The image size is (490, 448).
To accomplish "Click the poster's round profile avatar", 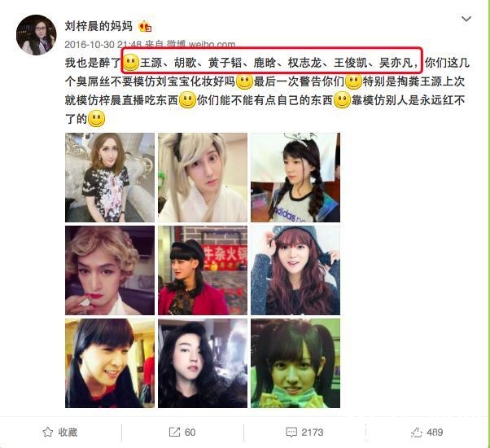I will tap(37, 35).
